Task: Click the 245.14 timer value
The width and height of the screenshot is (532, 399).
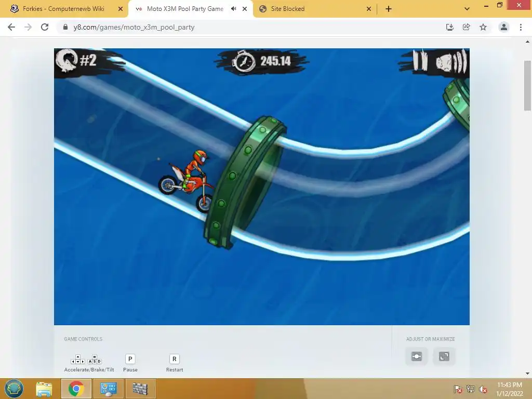Action: coord(275,61)
